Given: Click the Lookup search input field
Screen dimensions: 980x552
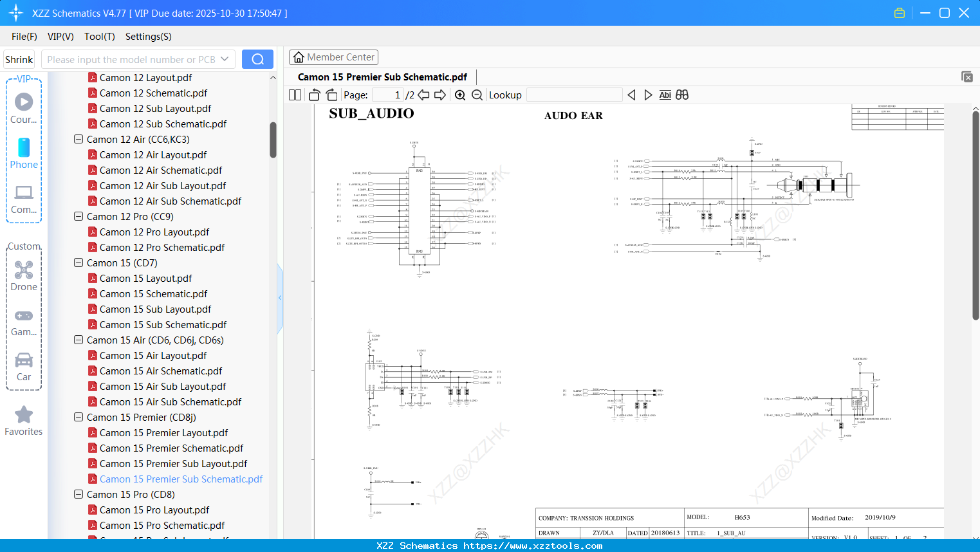Looking at the screenshot, I should click(x=574, y=95).
